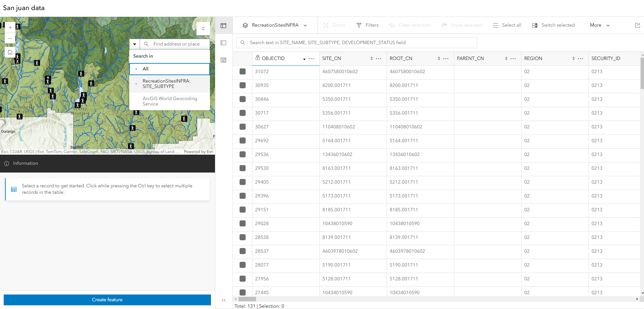Image resolution: width=644 pixels, height=309 pixels.
Task: Check the checkbox for OBJECTID 31072 row
Action: tap(242, 71)
